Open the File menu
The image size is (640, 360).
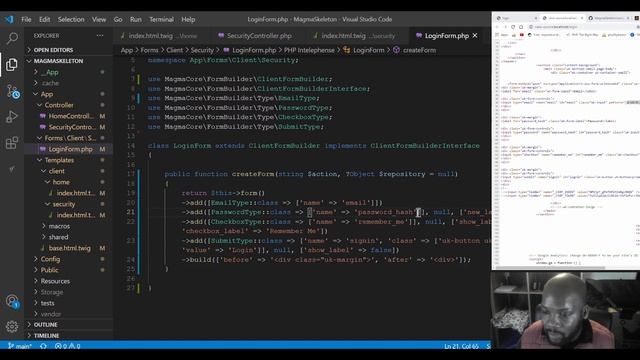click(26, 19)
